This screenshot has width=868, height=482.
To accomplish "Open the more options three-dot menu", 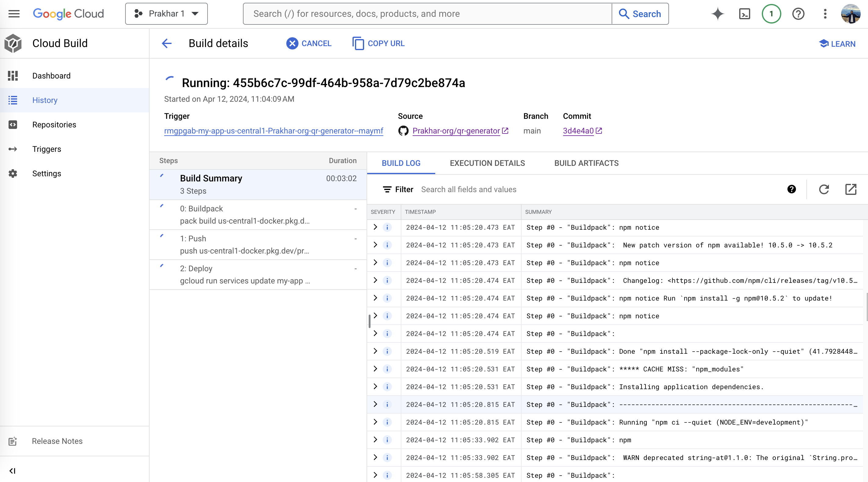I will [825, 14].
